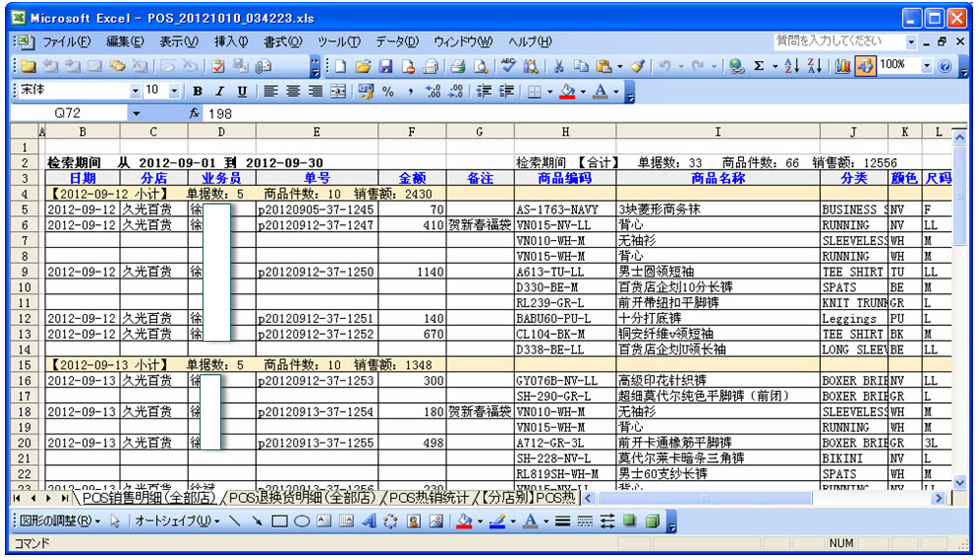Go to the first sheet with the tab navigation button
The height and width of the screenshot is (560, 978).
17,498
